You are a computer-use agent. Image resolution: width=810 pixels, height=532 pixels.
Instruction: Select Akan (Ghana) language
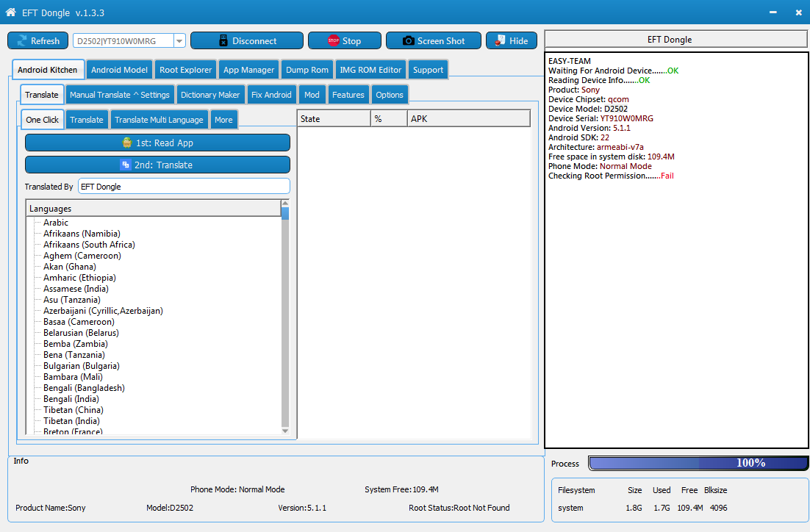70,267
